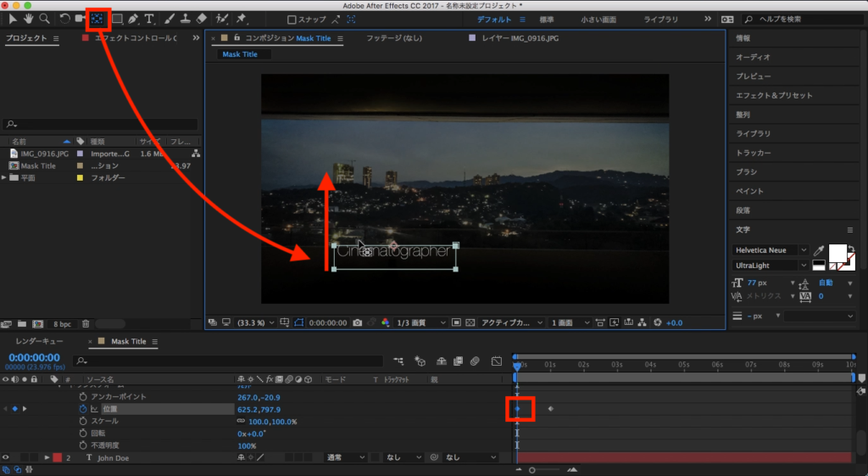Select the Horizontal Type tool

(x=149, y=18)
